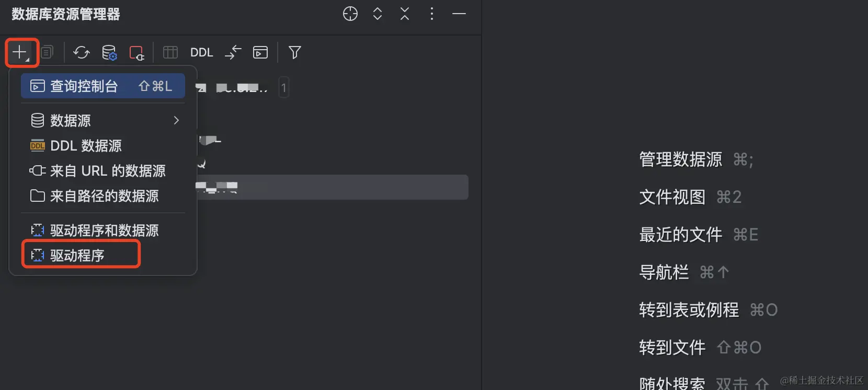Collapse all nodes in the explorer header
868x390 pixels.
point(405,14)
